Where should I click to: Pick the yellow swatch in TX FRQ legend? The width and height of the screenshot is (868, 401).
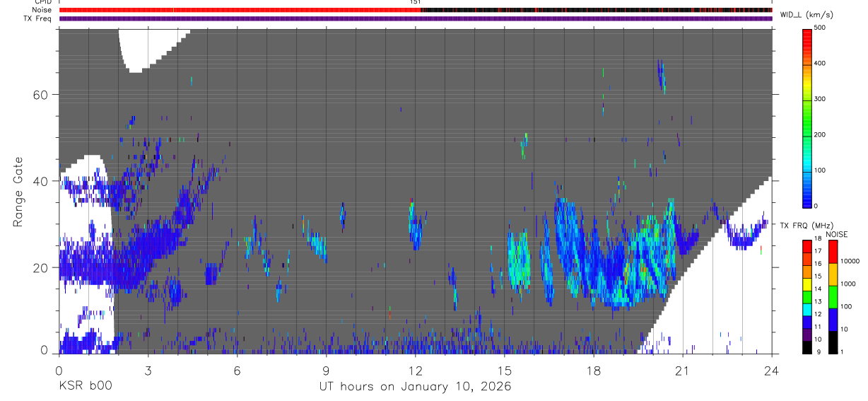[807, 284]
